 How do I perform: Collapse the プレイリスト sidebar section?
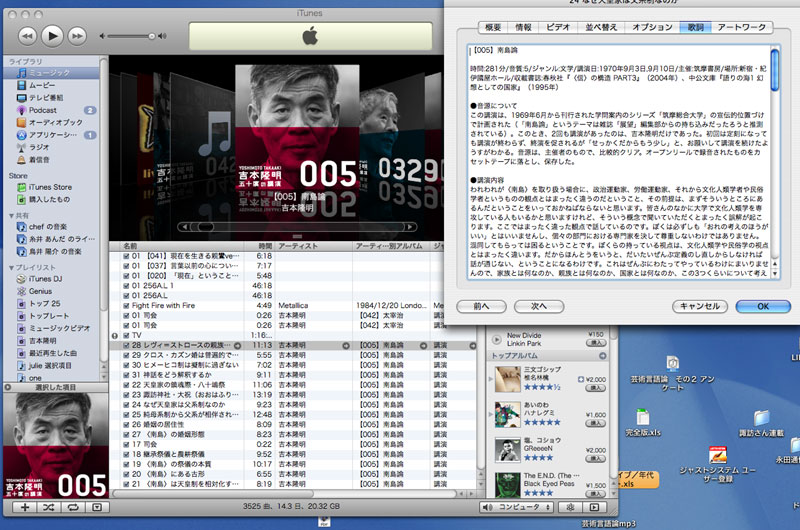tap(11, 268)
